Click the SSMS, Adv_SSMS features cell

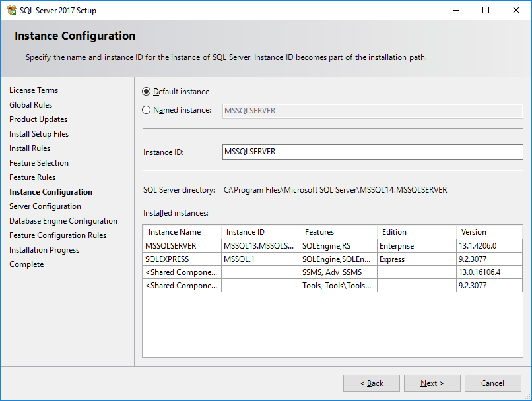339,272
